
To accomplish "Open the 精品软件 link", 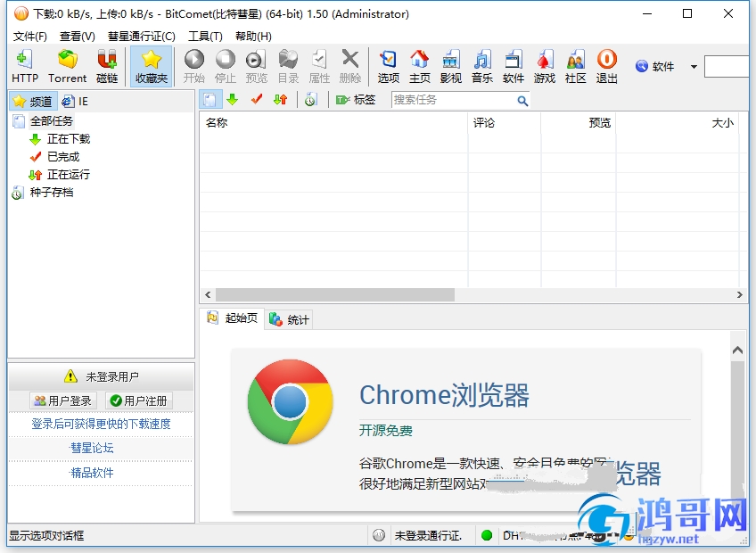I will click(x=92, y=473).
